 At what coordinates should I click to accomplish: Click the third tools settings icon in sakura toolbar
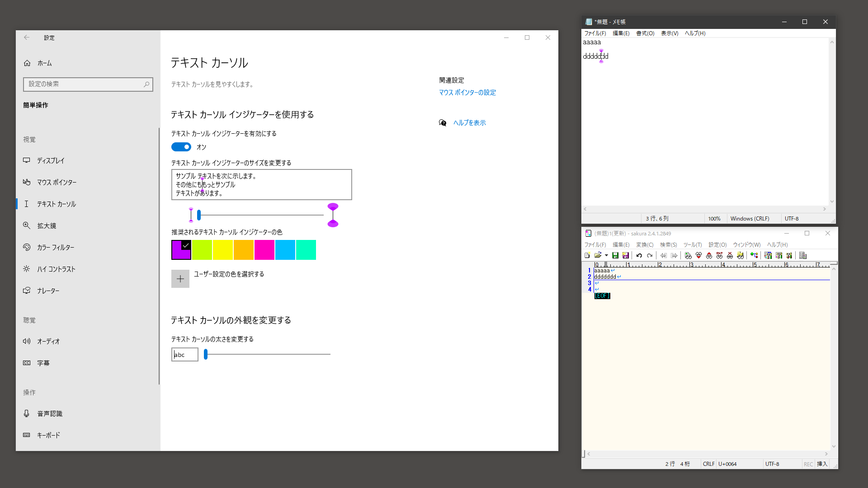[x=789, y=255]
